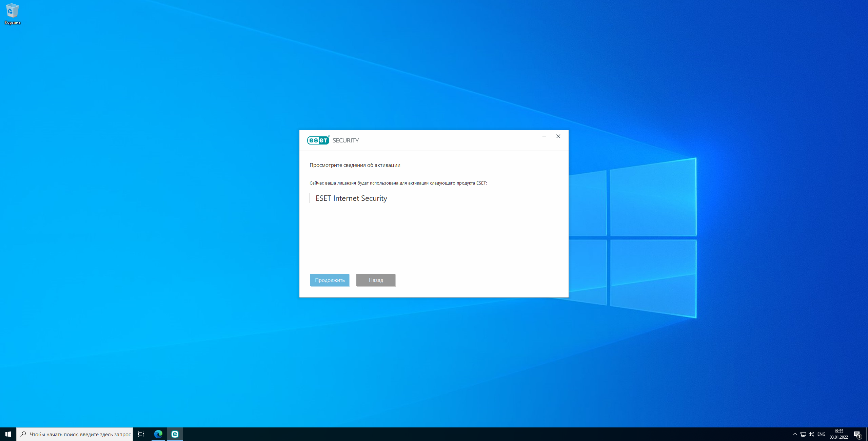Click the Назад button
Viewport: 868px width, 441px height.
click(376, 280)
